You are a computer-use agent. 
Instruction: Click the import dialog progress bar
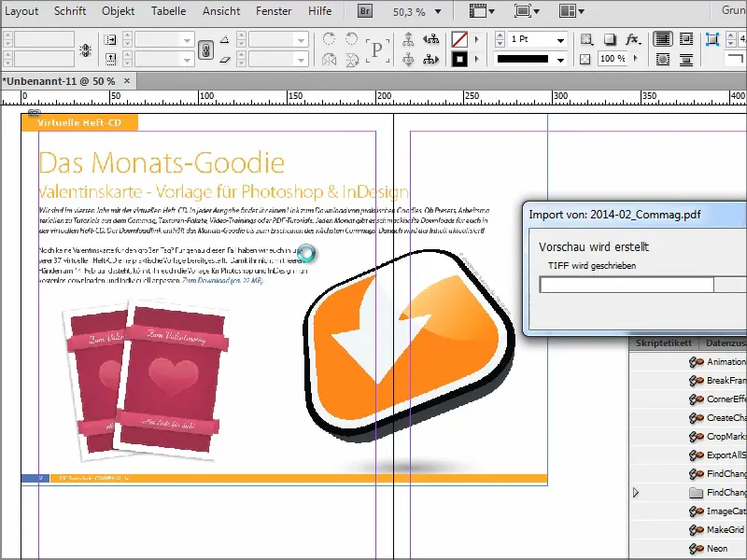(x=643, y=285)
